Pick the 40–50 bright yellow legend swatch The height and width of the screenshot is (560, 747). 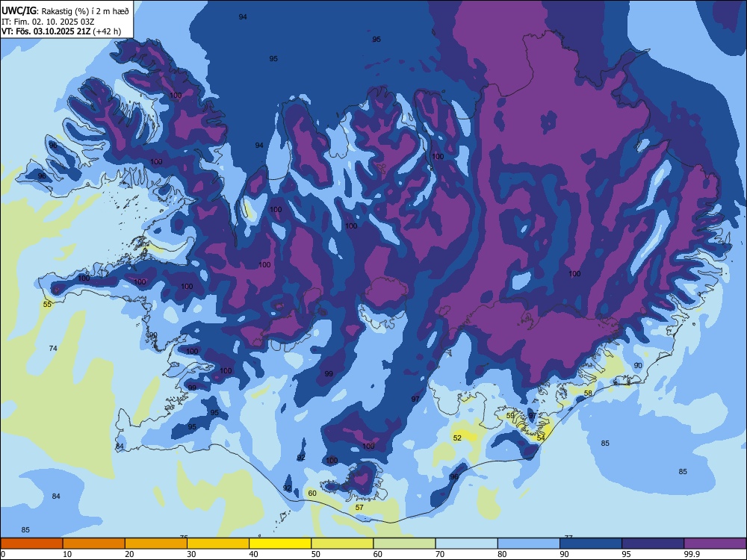[x=280, y=544]
